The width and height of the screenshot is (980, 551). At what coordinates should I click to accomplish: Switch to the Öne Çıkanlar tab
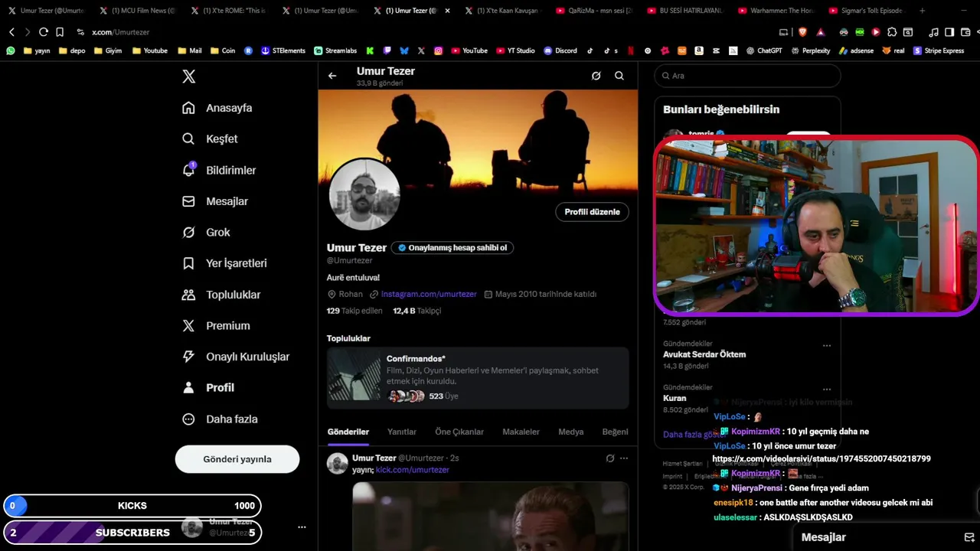pos(459,432)
